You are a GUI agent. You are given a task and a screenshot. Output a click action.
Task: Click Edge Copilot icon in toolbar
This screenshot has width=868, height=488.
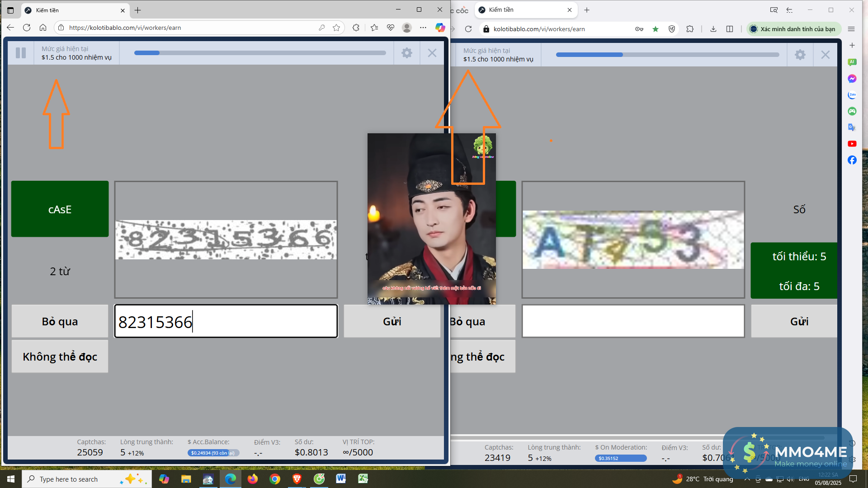(x=440, y=28)
